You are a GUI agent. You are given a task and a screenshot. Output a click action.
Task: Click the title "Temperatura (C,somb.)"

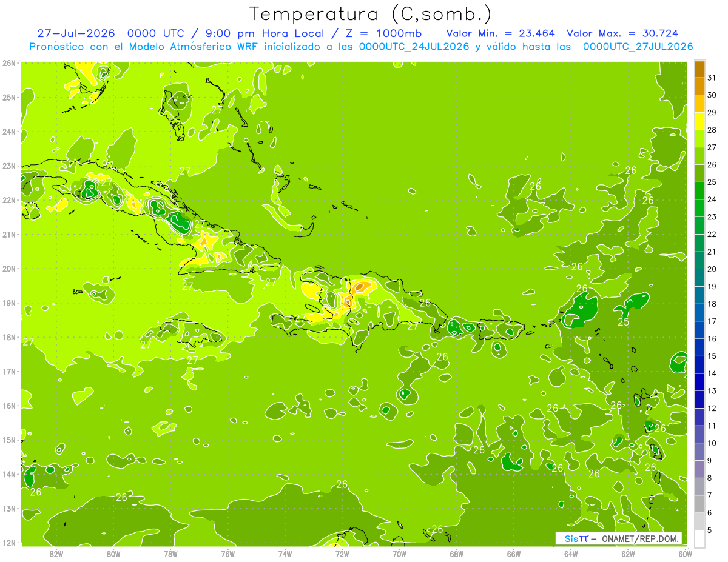coord(371,14)
